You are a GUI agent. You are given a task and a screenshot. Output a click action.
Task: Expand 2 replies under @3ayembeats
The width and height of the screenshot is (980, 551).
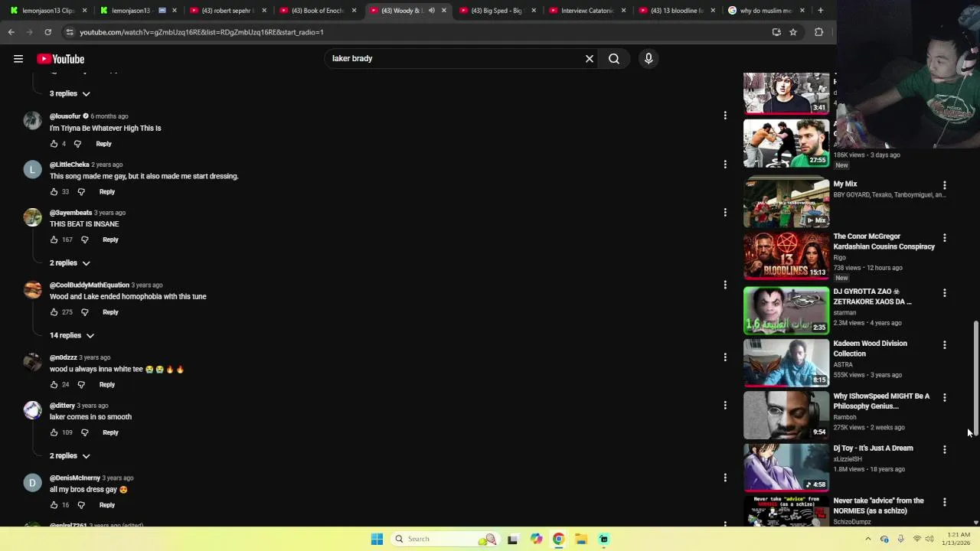70,263
